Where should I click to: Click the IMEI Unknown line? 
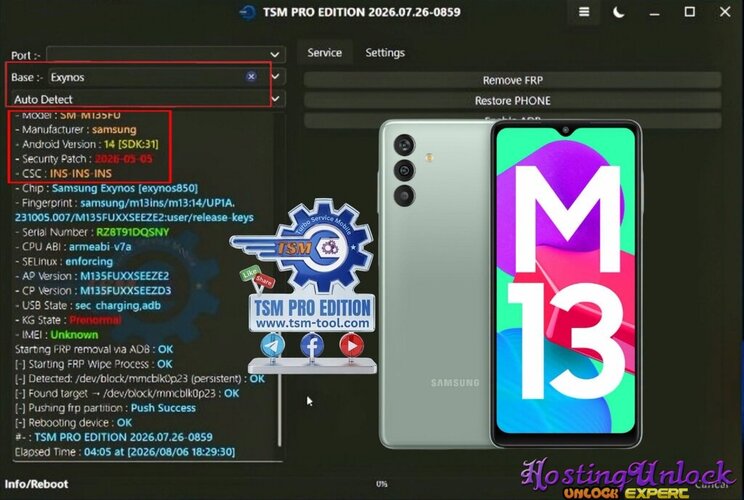[x=56, y=335]
